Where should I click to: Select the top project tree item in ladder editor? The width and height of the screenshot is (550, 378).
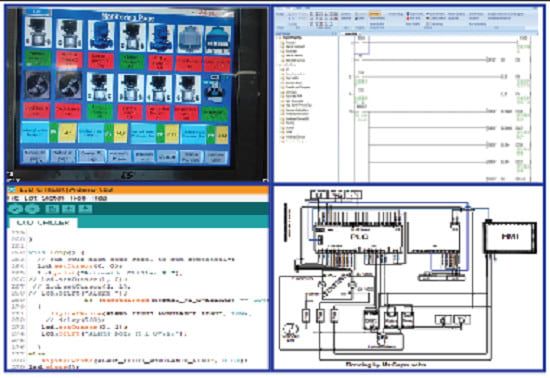292,37
